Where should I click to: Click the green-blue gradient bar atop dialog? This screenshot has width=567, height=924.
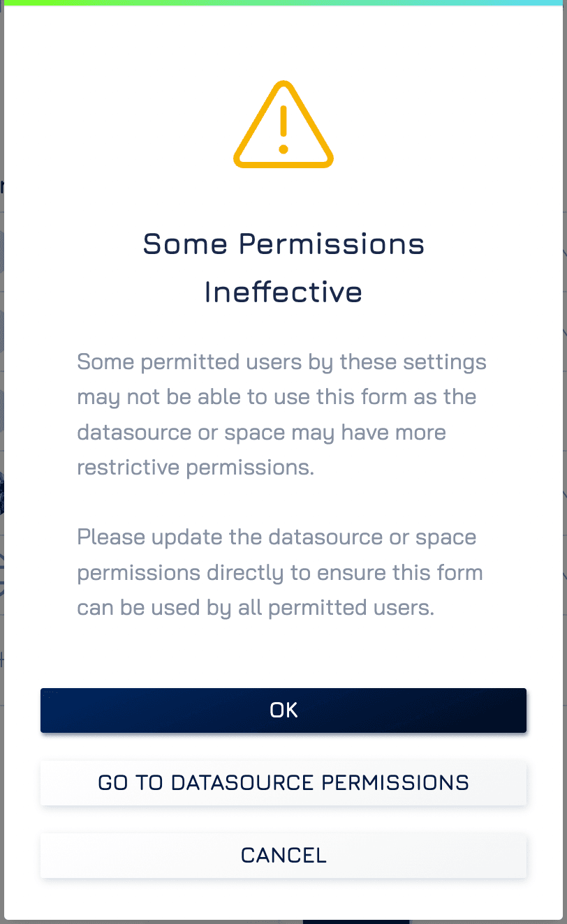[x=283, y=3]
